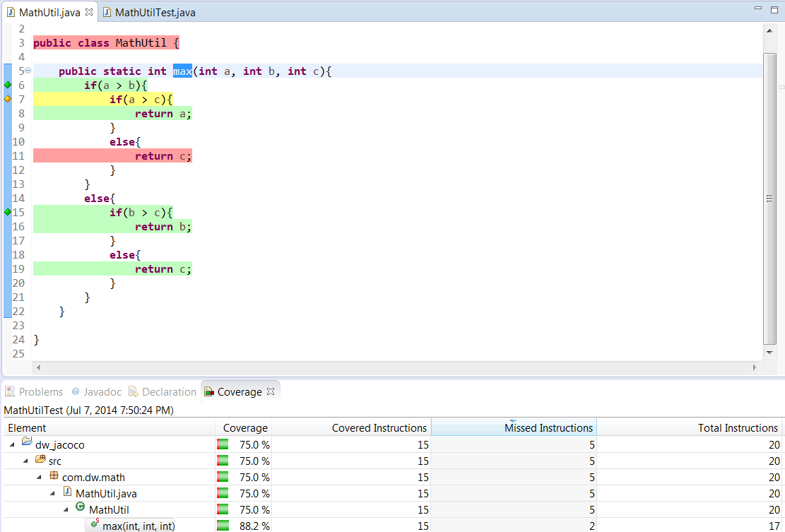
Task: Collapse the max method fold toggle on line 5
Action: 28,71
